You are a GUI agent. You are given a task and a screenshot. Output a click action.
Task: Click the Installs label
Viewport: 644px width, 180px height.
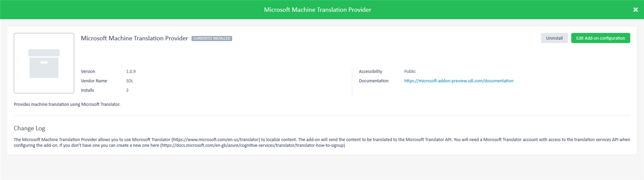click(87, 90)
